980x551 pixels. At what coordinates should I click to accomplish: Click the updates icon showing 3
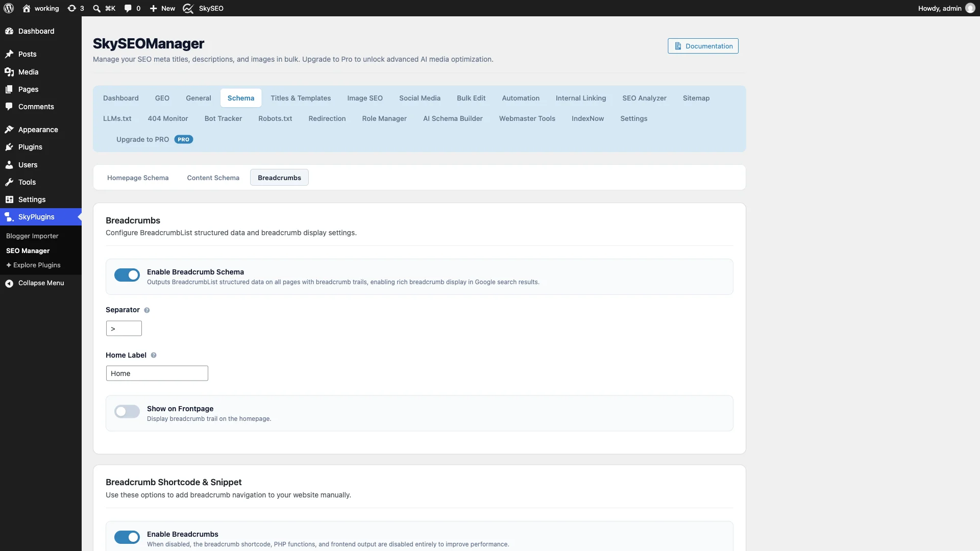[72, 8]
